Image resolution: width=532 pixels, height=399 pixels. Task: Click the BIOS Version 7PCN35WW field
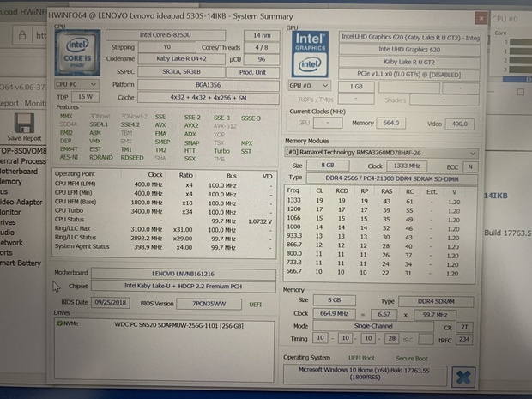tap(209, 304)
